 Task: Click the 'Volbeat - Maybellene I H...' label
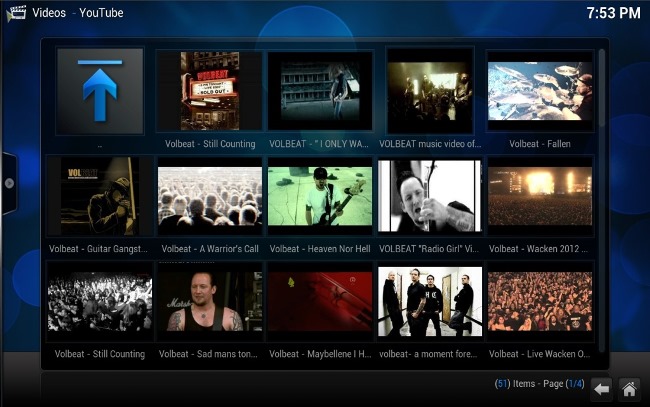tap(320, 354)
